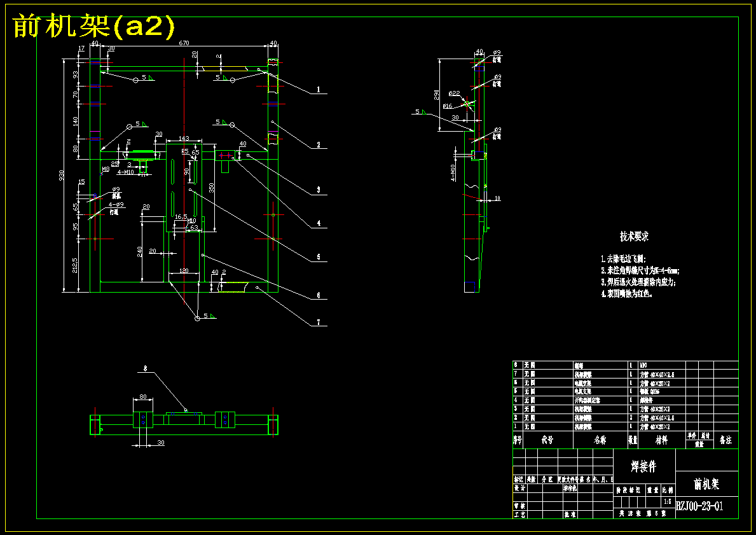Click the 1:5 scale value
The width and height of the screenshot is (756, 535).
point(668,501)
